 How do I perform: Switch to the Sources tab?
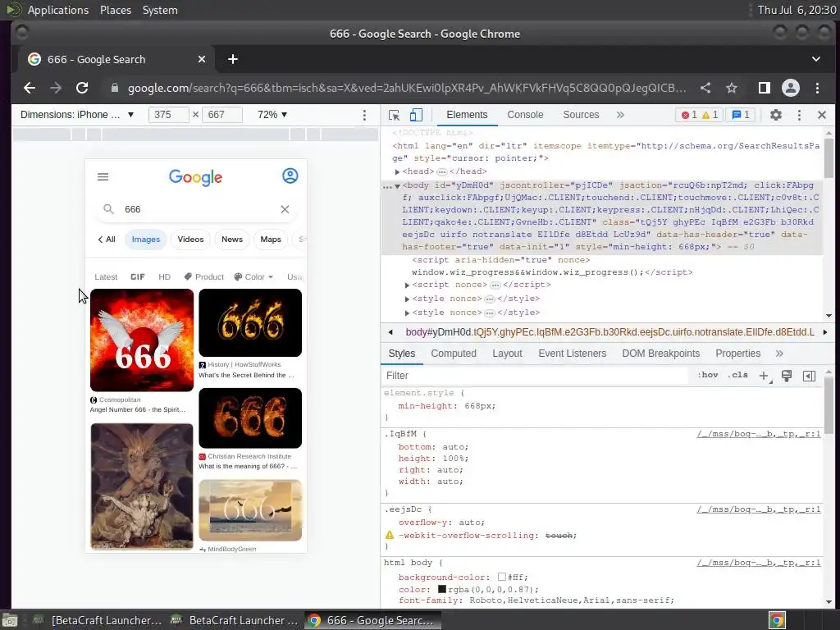tap(581, 115)
